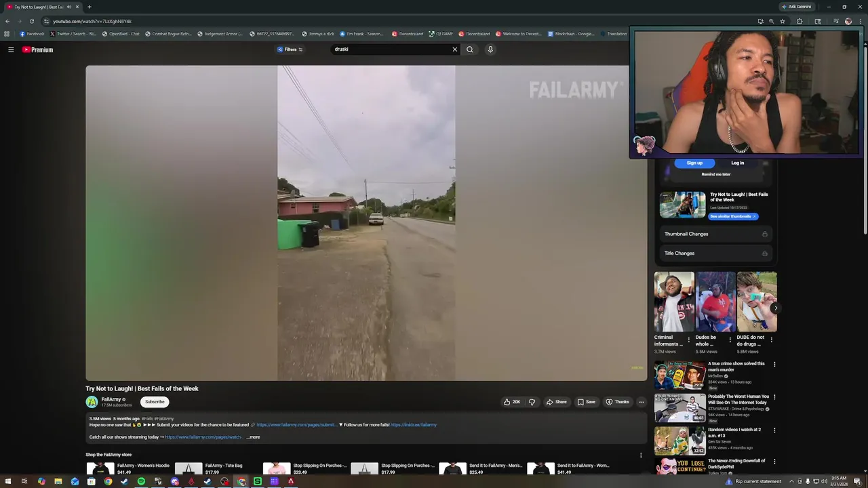
Task: Open the Combat Rogue bookmark
Action: click(x=168, y=34)
